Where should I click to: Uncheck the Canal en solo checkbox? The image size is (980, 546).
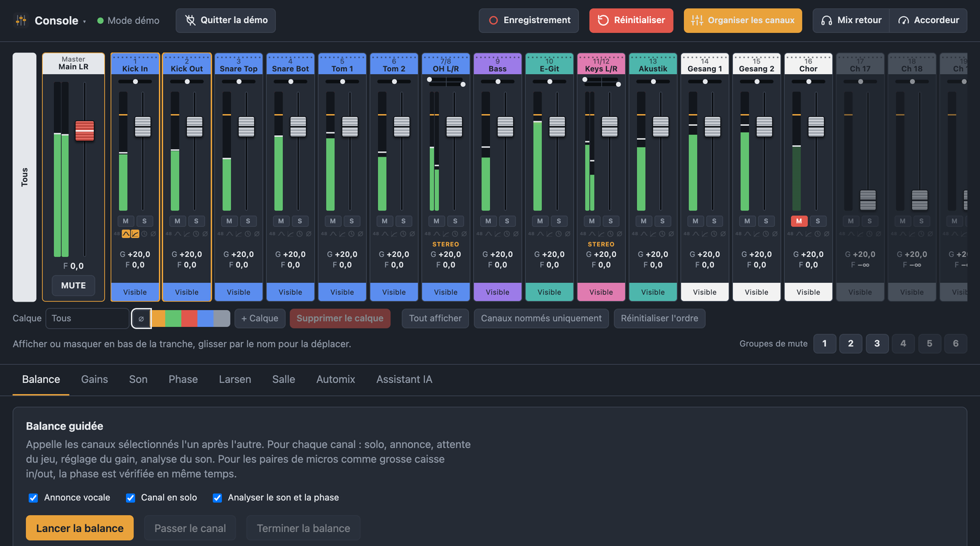[130, 498]
